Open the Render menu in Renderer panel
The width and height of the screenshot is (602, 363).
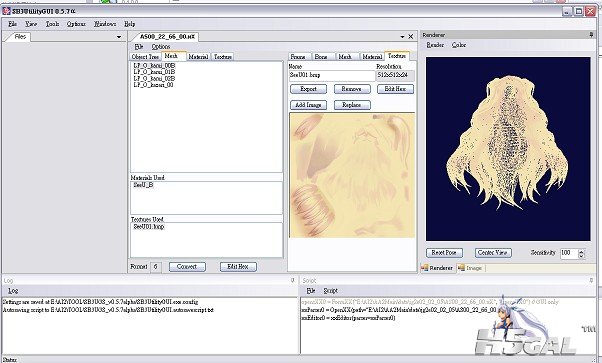pos(435,45)
